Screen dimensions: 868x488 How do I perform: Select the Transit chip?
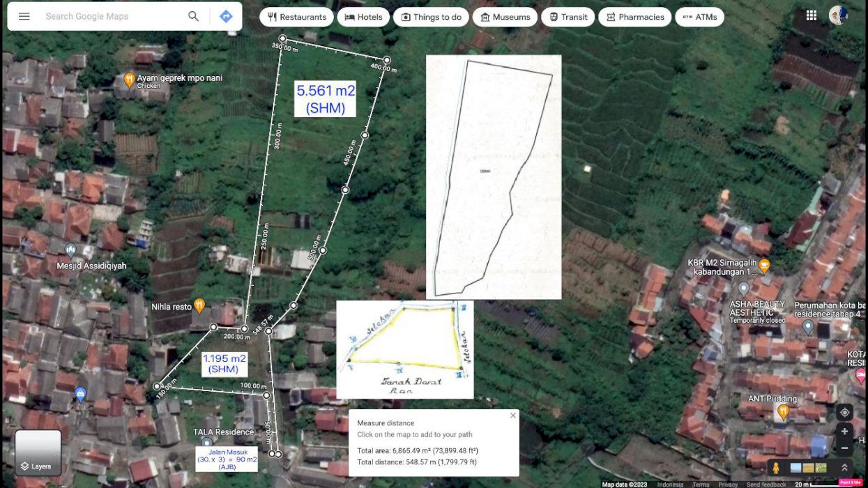click(568, 17)
